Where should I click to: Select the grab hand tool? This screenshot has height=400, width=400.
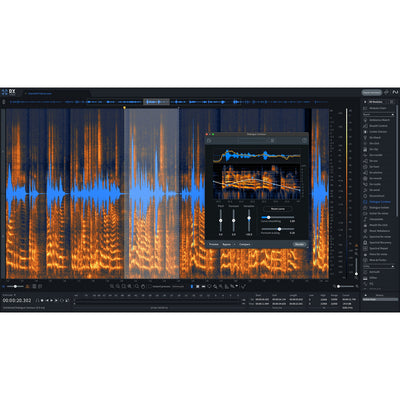tap(143, 286)
